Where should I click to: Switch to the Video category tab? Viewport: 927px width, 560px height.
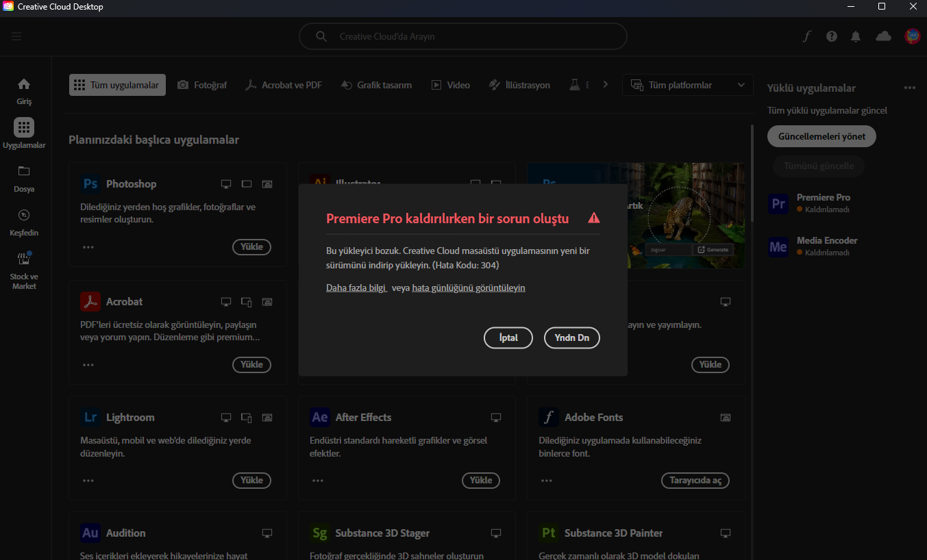click(x=451, y=85)
